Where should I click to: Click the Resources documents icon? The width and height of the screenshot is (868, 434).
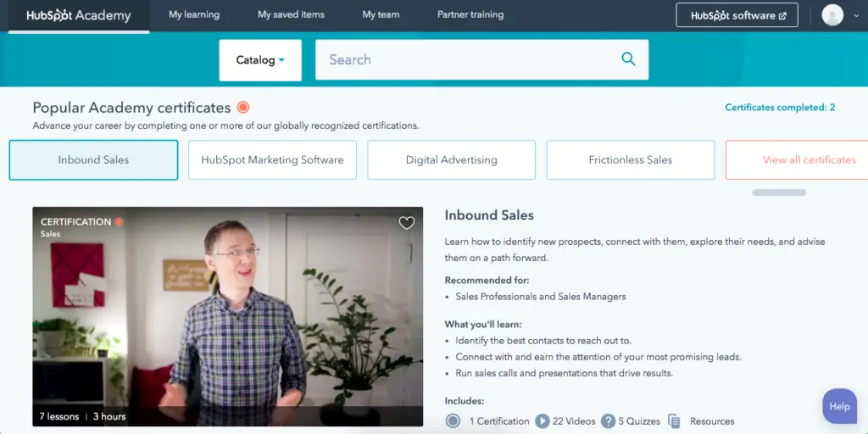(674, 421)
